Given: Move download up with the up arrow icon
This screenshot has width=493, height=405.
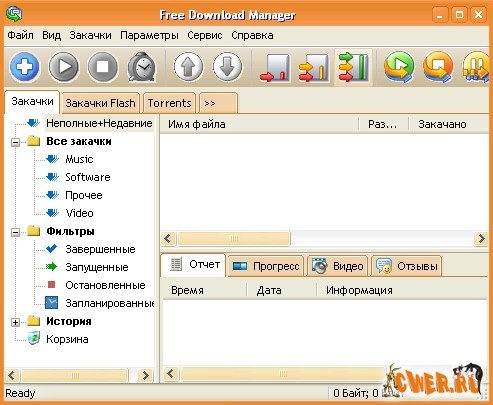Looking at the screenshot, I should (x=188, y=67).
